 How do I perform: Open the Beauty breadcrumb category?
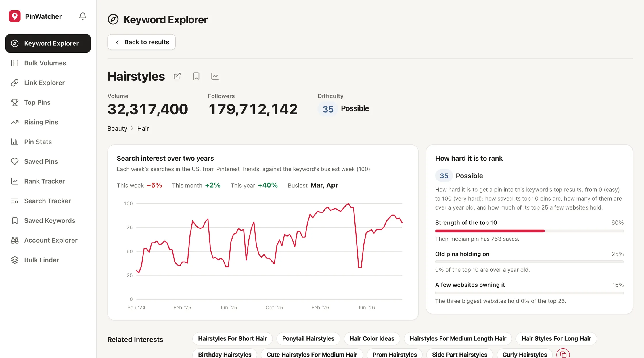point(117,129)
